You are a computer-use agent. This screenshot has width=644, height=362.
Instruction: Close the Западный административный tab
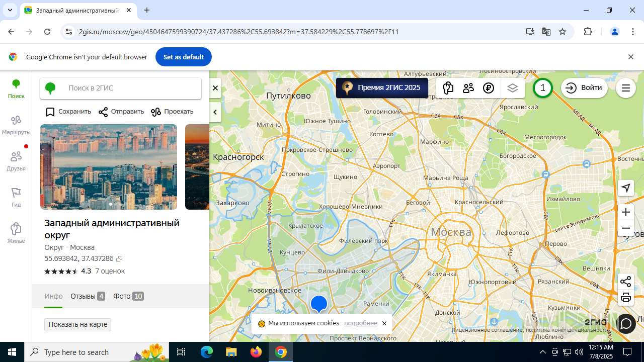129,10
